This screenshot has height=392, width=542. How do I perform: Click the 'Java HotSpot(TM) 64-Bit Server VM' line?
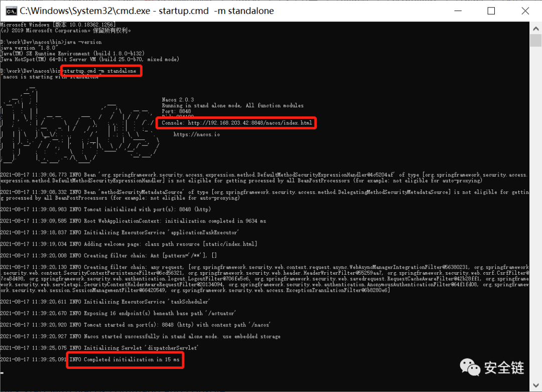pyautogui.click(x=90, y=60)
